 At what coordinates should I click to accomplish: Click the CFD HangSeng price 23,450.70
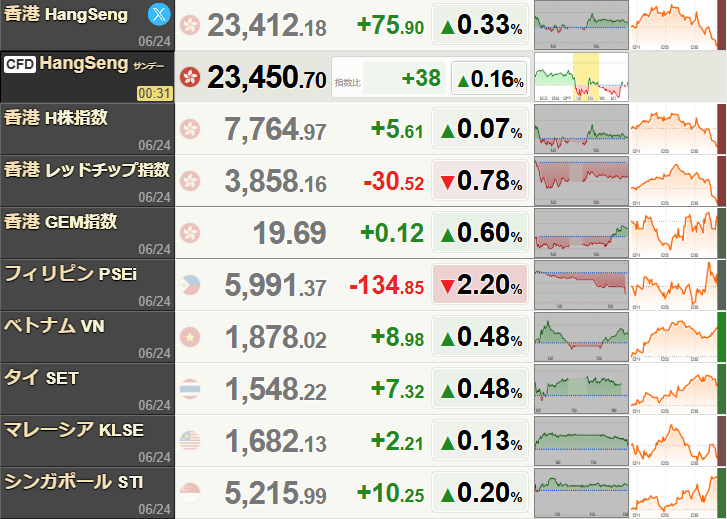click(267, 77)
